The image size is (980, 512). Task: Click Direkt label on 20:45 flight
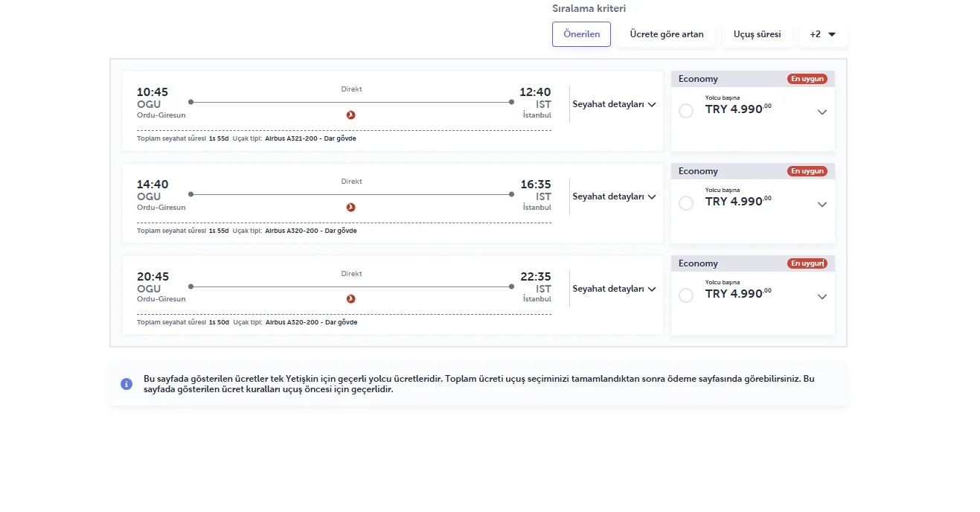click(351, 274)
